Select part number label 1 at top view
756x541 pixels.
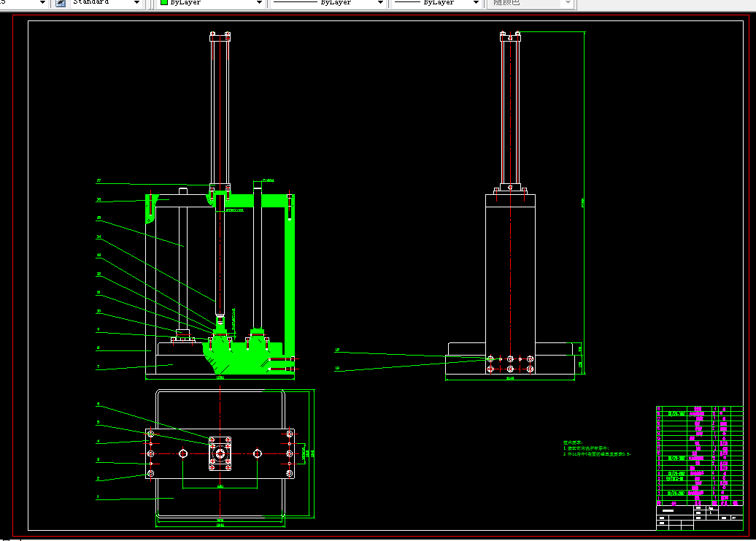[x=98, y=496]
